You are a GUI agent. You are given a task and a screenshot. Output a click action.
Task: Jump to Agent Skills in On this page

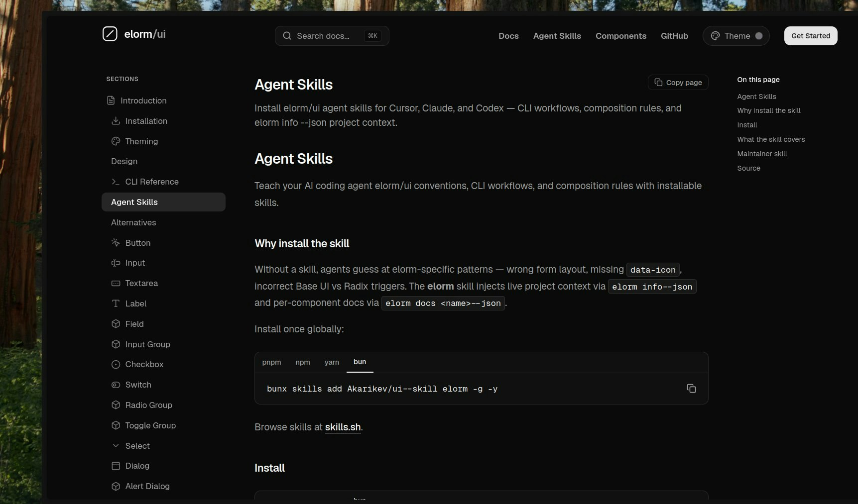756,97
